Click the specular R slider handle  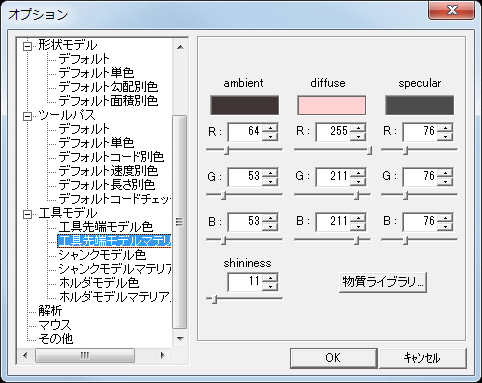pos(405,151)
